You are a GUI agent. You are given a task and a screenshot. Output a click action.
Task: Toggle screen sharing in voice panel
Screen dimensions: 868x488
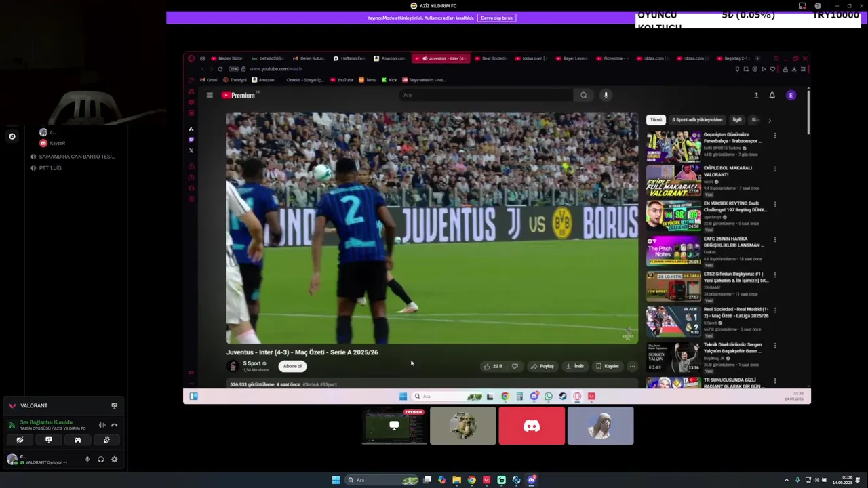tap(48, 440)
